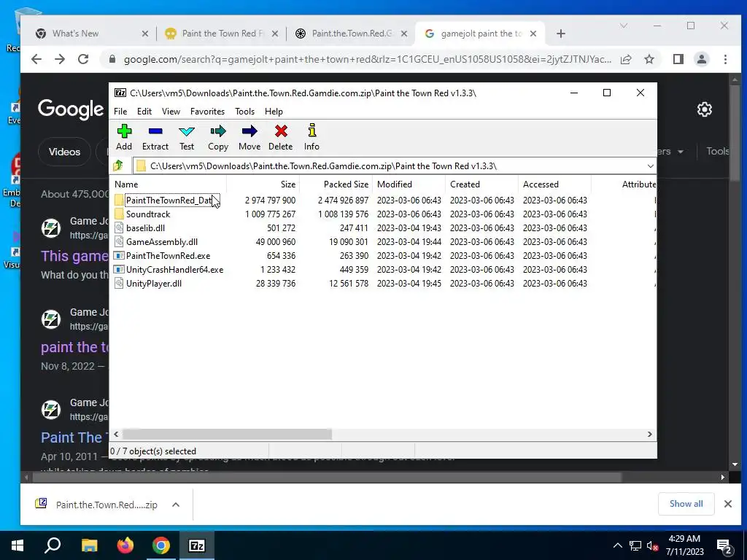The width and height of the screenshot is (747, 560).
Task: Open the Favorites menu in 7-Zip
Action: pyautogui.click(x=207, y=112)
